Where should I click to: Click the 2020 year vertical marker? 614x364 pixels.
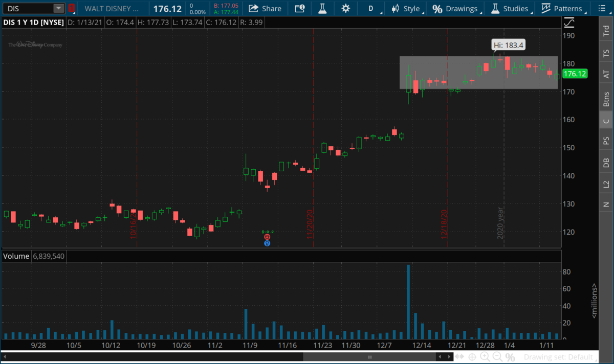tap(501, 223)
